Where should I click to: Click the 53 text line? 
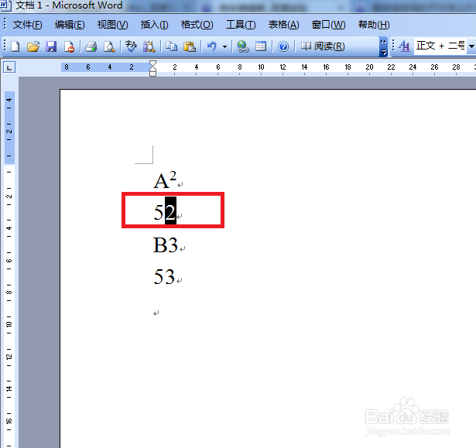[164, 276]
